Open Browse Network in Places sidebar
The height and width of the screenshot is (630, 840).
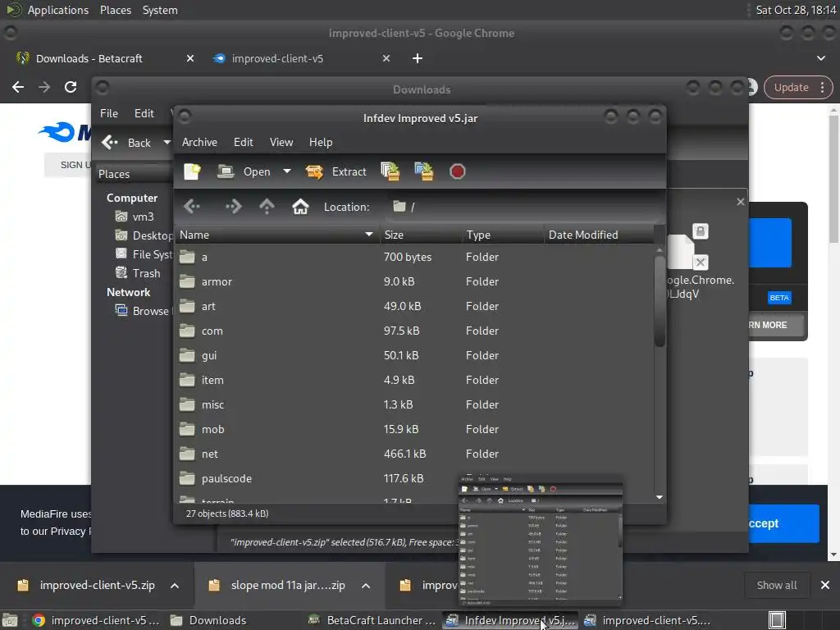click(144, 311)
